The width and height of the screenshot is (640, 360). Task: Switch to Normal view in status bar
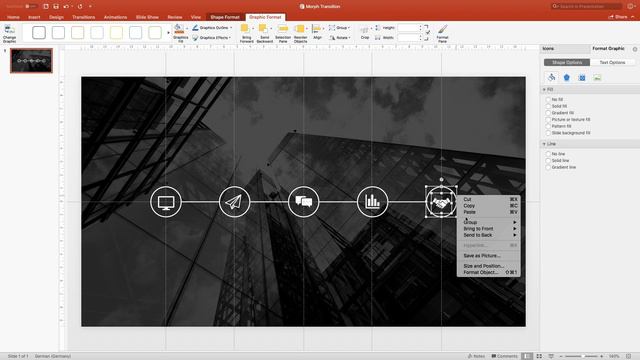pyautogui.click(x=527, y=356)
